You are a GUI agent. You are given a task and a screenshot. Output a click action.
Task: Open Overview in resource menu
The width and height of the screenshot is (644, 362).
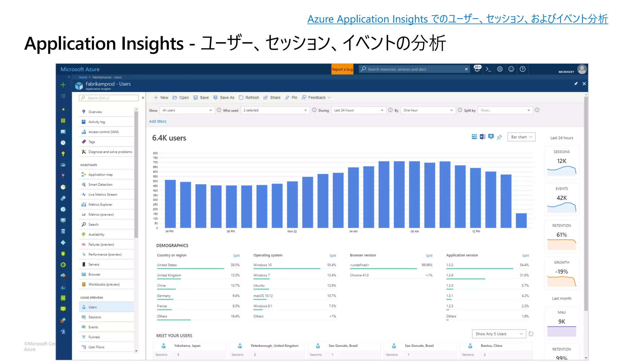tap(106, 112)
